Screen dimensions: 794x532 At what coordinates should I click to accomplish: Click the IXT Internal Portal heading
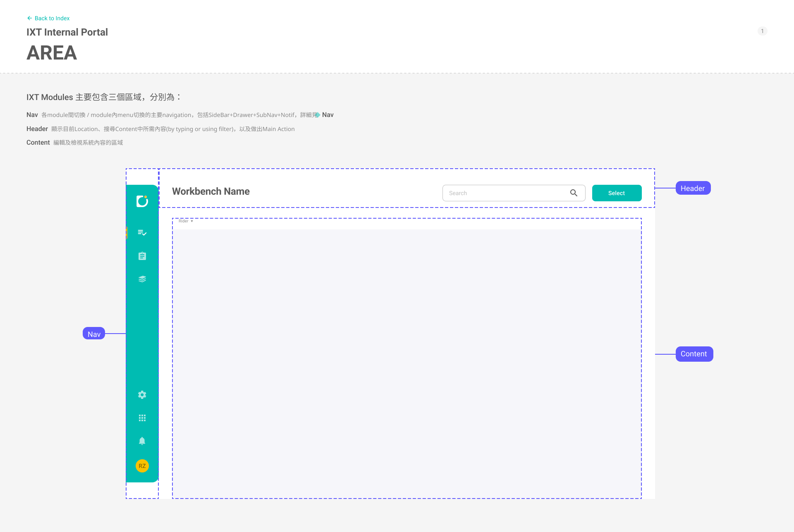[67, 32]
